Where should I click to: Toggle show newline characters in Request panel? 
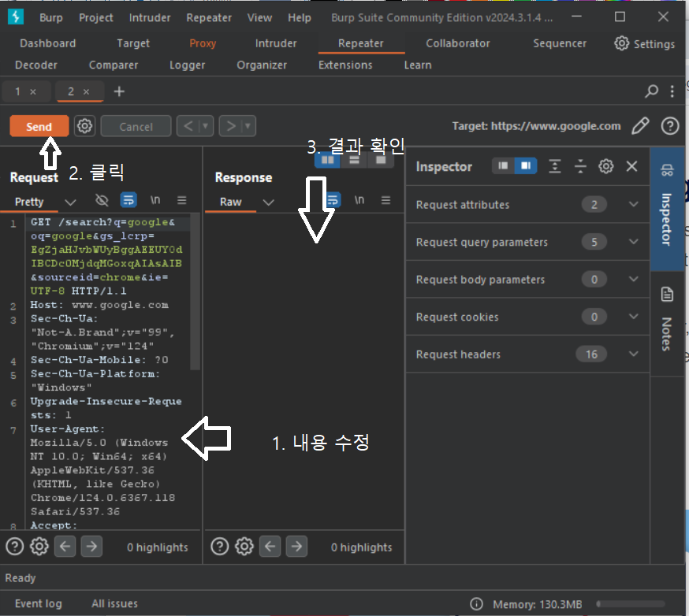[155, 200]
